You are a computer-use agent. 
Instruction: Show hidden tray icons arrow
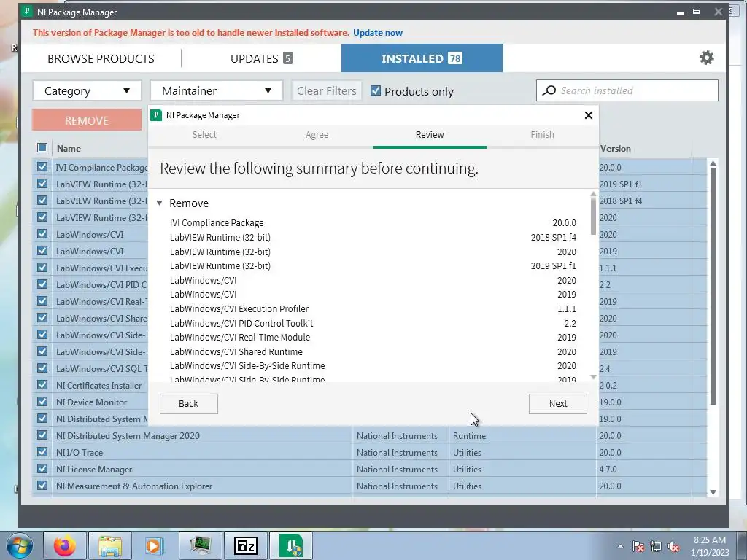point(620,546)
